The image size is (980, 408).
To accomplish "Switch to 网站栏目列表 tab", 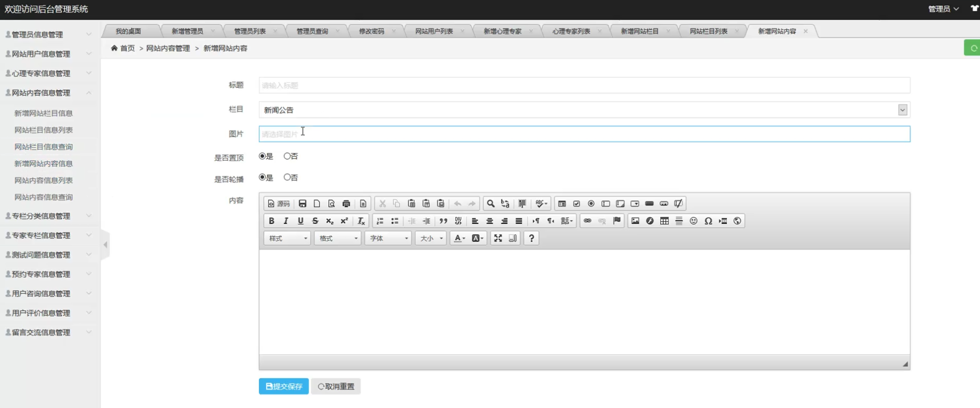I will (709, 31).
